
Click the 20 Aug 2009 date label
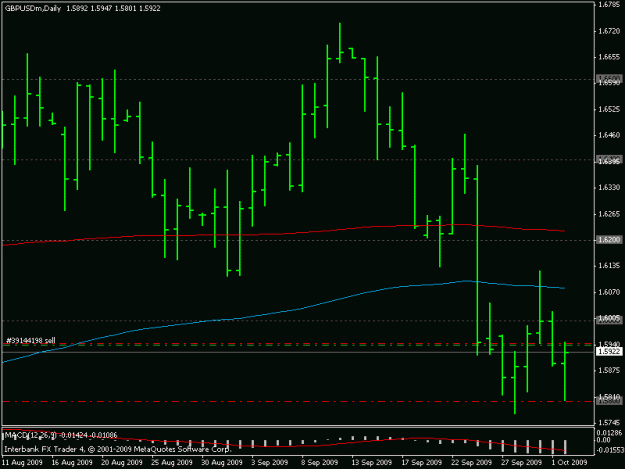(x=122, y=462)
